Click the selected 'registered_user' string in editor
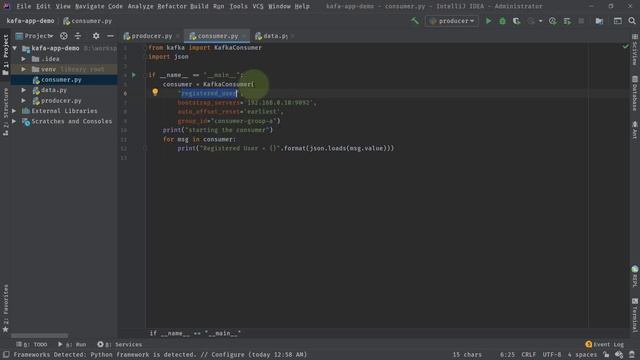This screenshot has width=640, height=360. coord(209,93)
